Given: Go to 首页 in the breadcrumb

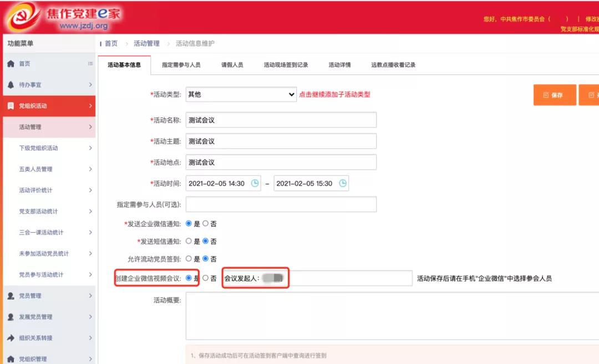Looking at the screenshot, I should coord(111,44).
